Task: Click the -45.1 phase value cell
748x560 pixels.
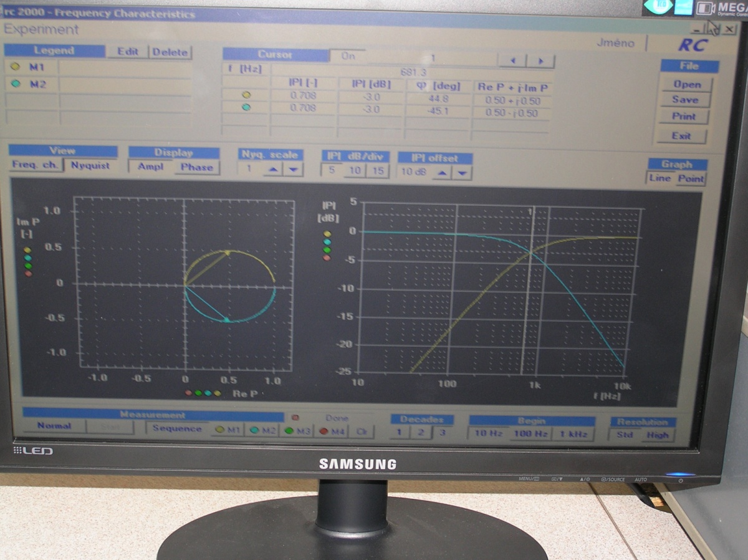Action: [x=438, y=112]
